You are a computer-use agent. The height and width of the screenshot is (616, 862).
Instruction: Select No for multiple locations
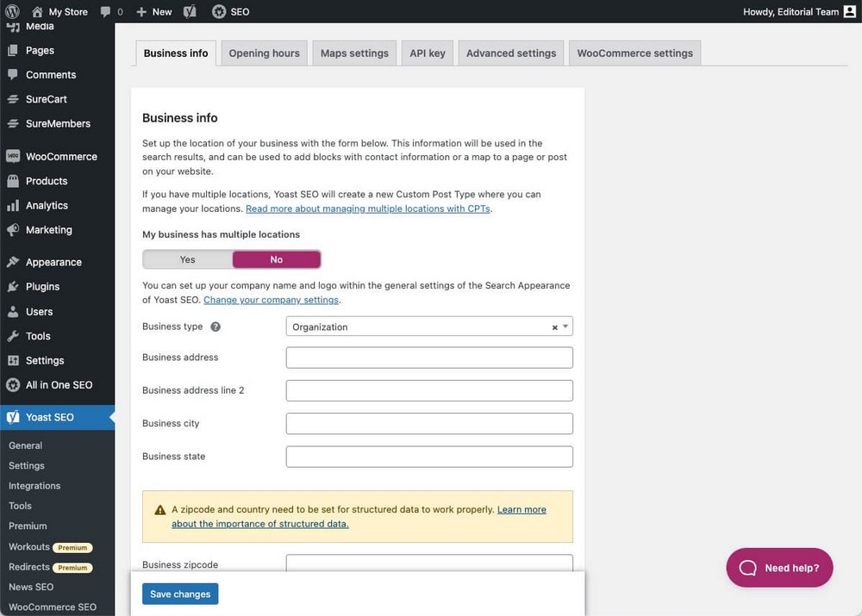click(277, 259)
